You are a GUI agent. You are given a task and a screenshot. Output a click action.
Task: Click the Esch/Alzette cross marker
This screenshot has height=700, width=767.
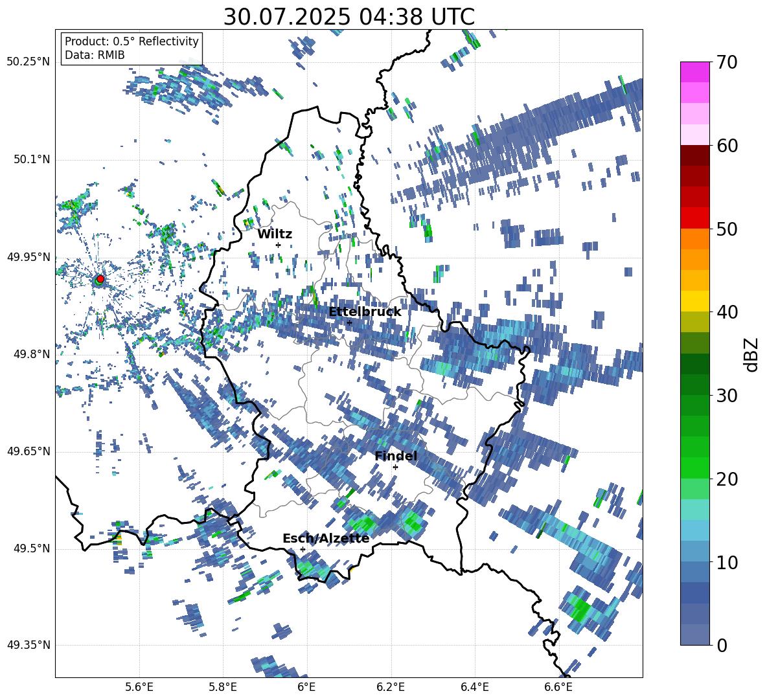(x=303, y=549)
